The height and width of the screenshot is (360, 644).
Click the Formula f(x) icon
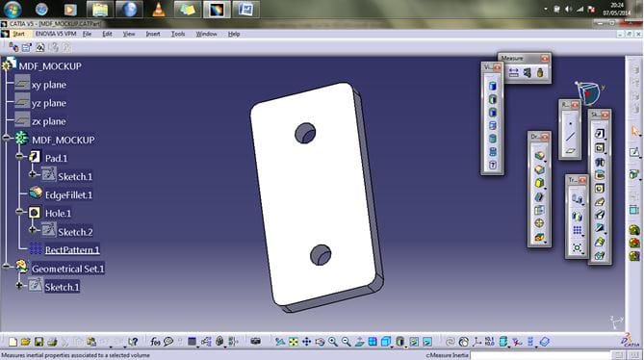pyautogui.click(x=155, y=342)
